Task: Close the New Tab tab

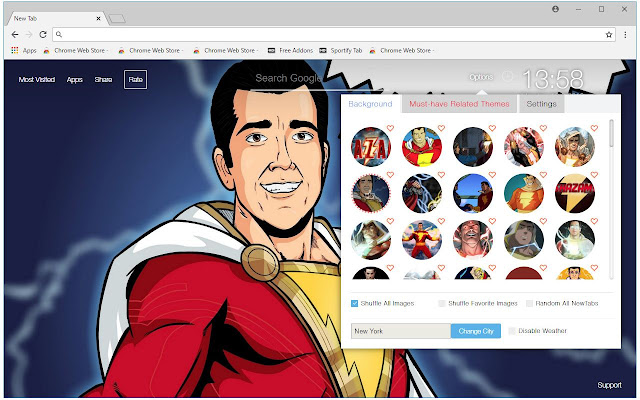Action: [98, 18]
